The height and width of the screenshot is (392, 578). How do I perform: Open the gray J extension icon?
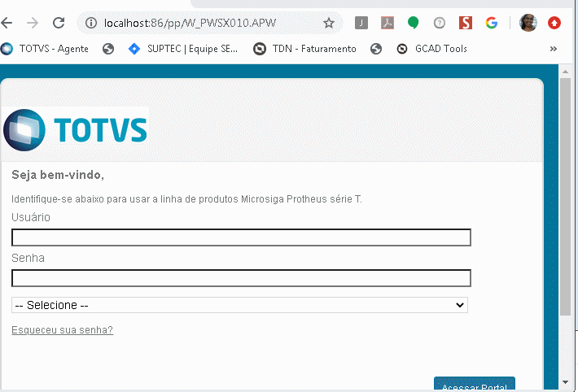coord(361,23)
